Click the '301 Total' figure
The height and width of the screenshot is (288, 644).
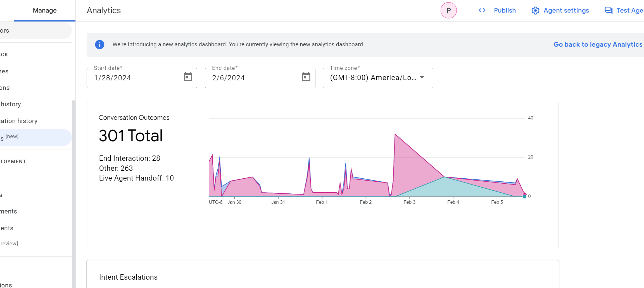[x=131, y=136]
